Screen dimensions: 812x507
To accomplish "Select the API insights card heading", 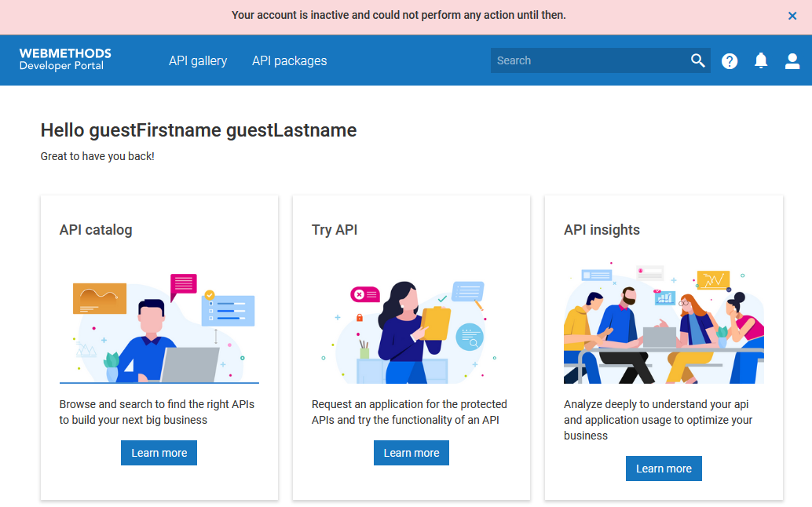I will click(x=602, y=230).
